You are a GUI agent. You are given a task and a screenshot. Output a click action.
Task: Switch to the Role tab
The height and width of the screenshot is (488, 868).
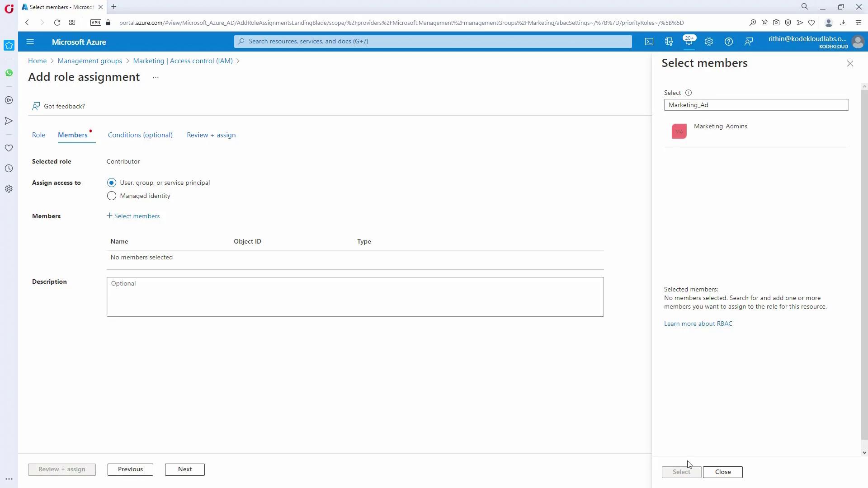point(38,135)
